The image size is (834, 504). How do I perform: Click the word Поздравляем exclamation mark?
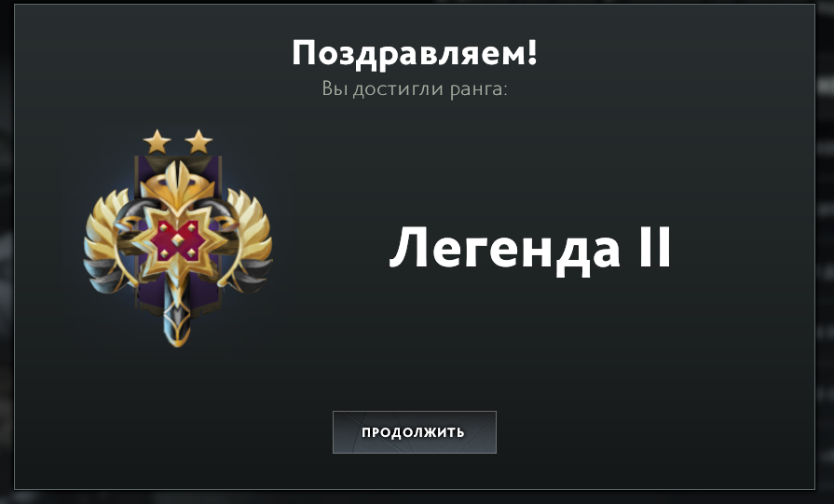532,51
